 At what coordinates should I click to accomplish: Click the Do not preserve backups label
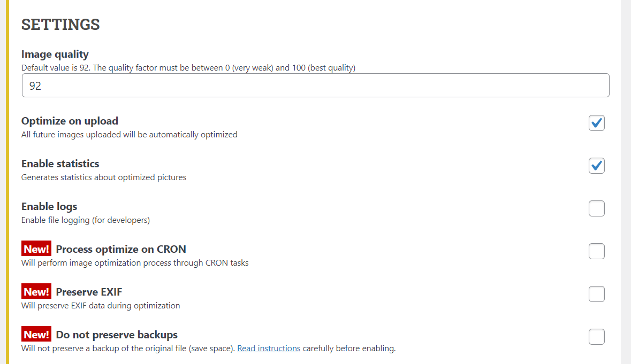click(117, 335)
